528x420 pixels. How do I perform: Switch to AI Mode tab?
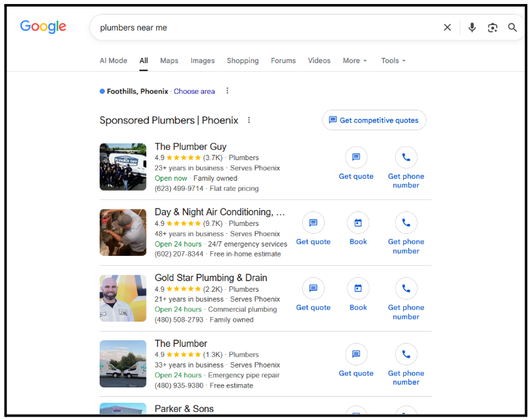[x=113, y=60]
